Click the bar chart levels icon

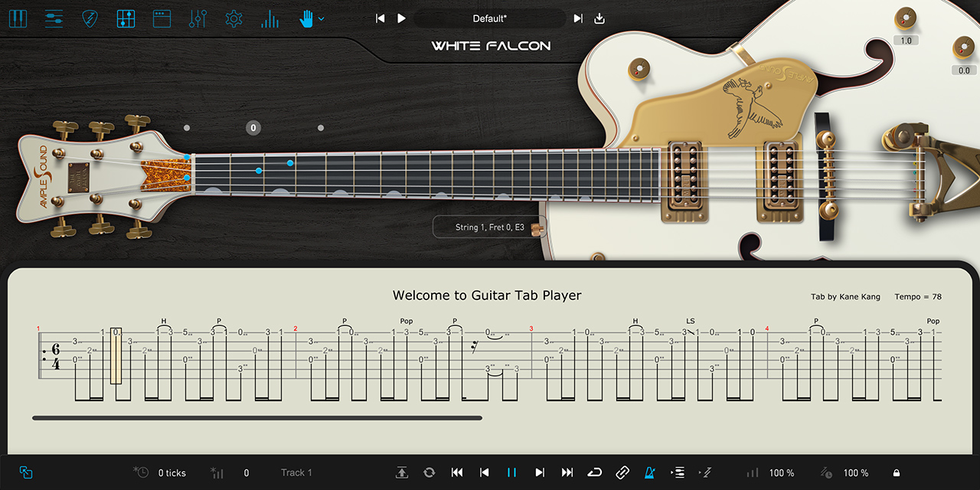pyautogui.click(x=269, y=18)
